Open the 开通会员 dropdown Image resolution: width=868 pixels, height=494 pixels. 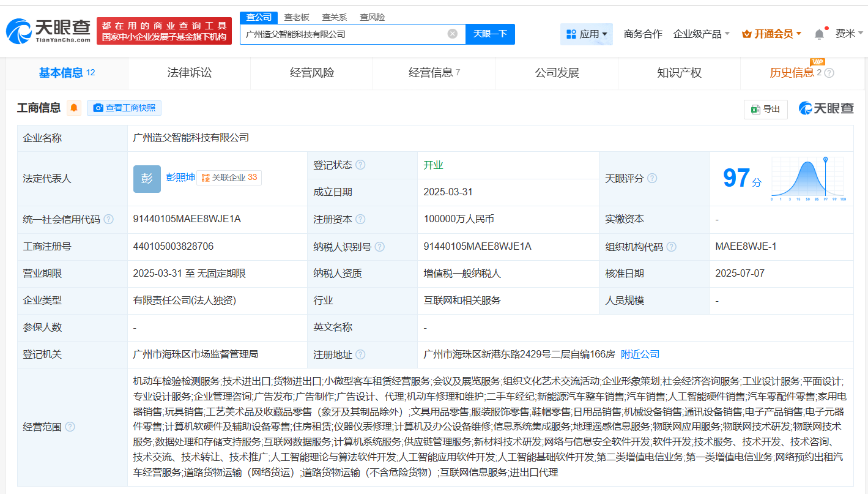[x=771, y=34]
